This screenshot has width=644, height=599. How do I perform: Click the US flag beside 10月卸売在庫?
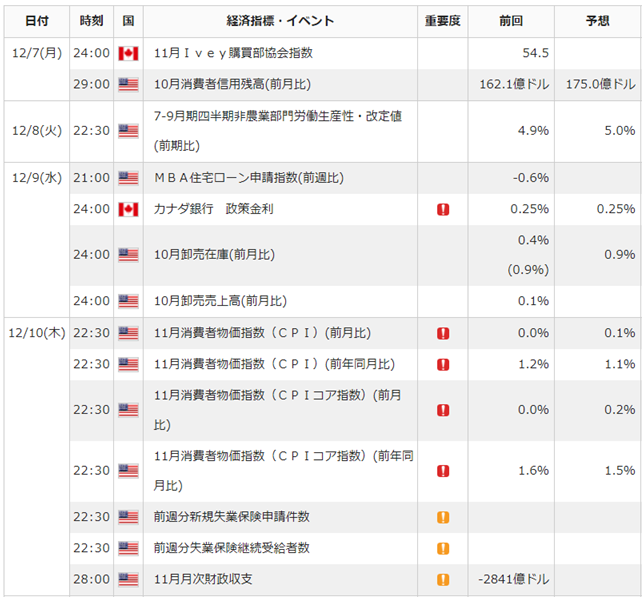128,255
